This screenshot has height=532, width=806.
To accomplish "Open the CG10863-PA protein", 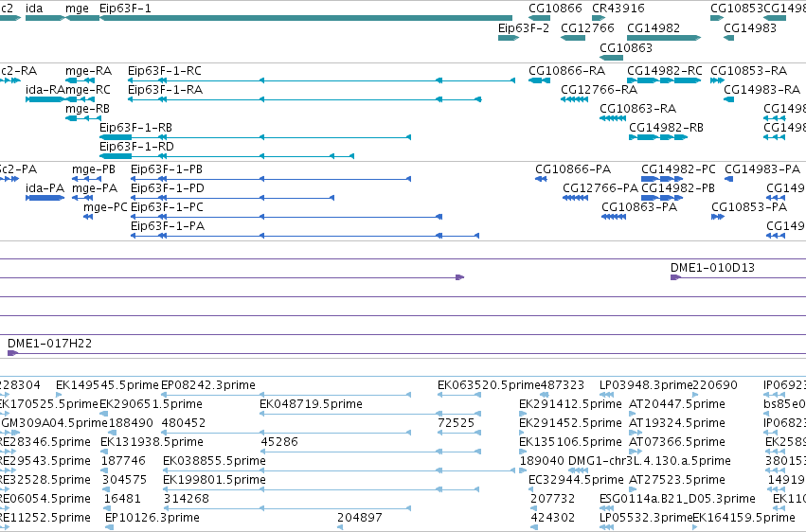I will pyautogui.click(x=614, y=217).
